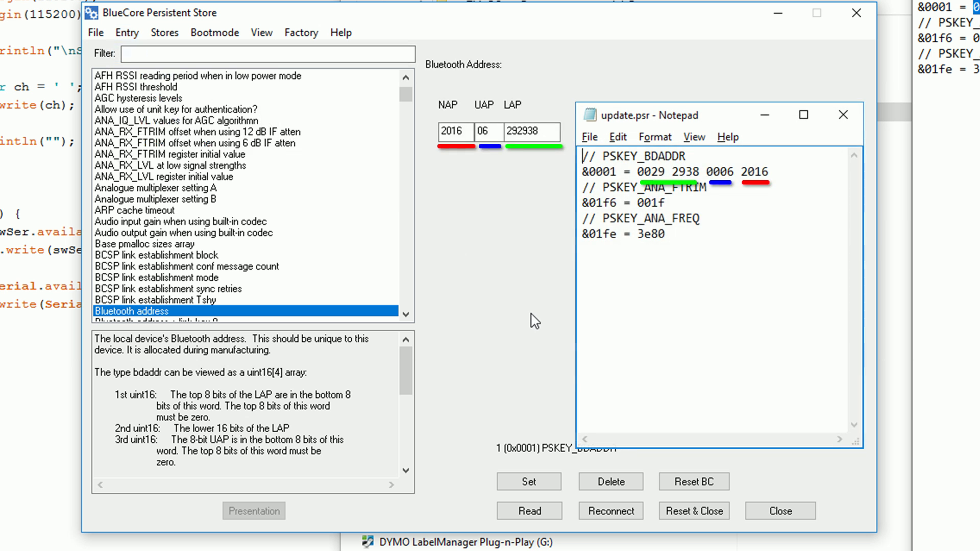Click the Reconnect button
980x551 pixels.
coord(610,511)
